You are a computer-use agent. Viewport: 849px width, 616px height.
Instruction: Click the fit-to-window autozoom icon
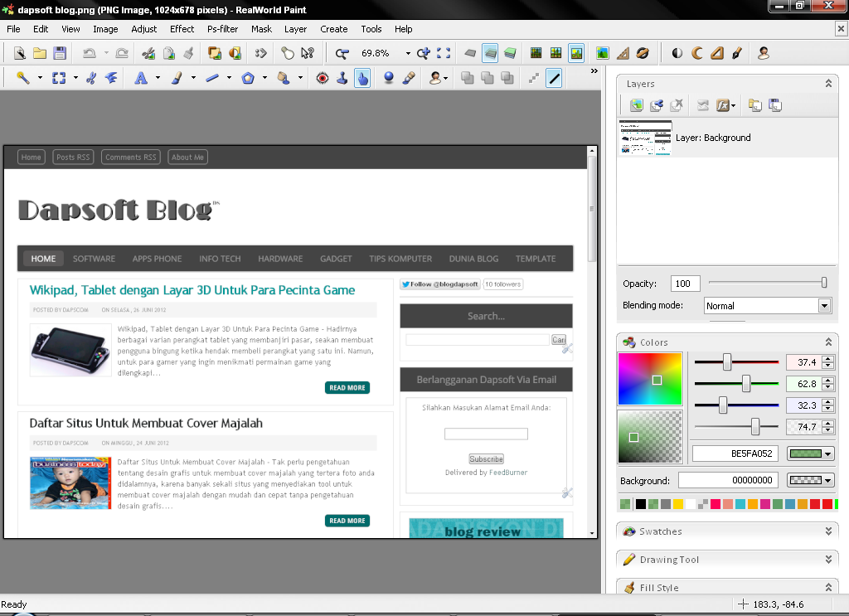[444, 53]
